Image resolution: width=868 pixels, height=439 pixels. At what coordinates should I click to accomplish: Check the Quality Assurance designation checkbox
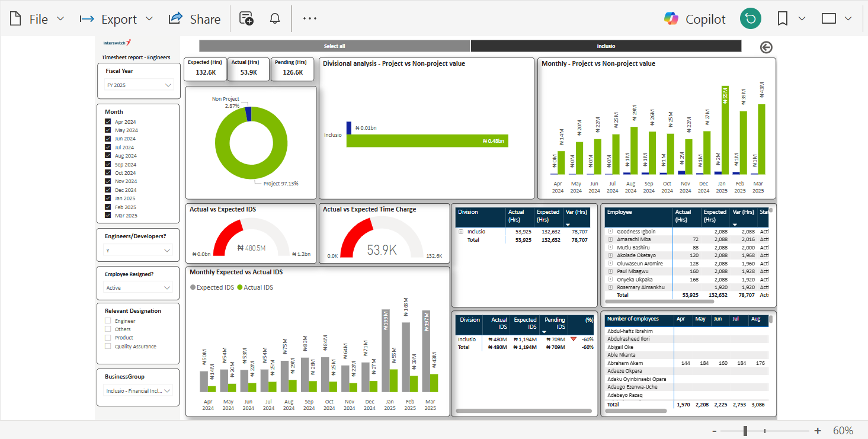coord(108,346)
